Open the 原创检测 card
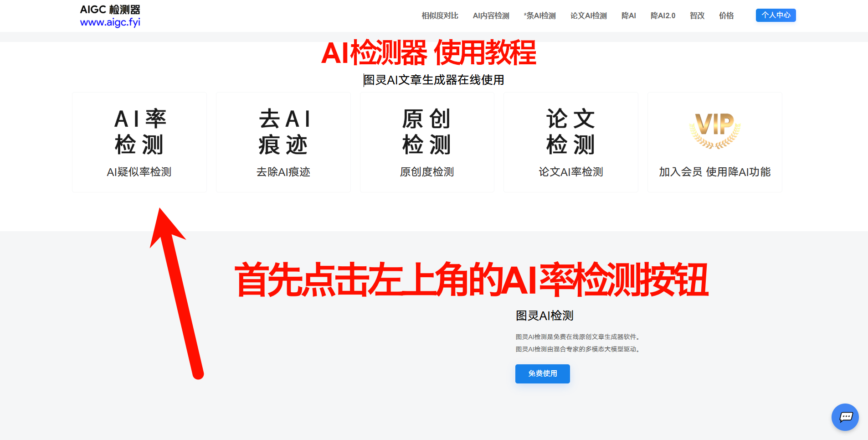 click(426, 141)
